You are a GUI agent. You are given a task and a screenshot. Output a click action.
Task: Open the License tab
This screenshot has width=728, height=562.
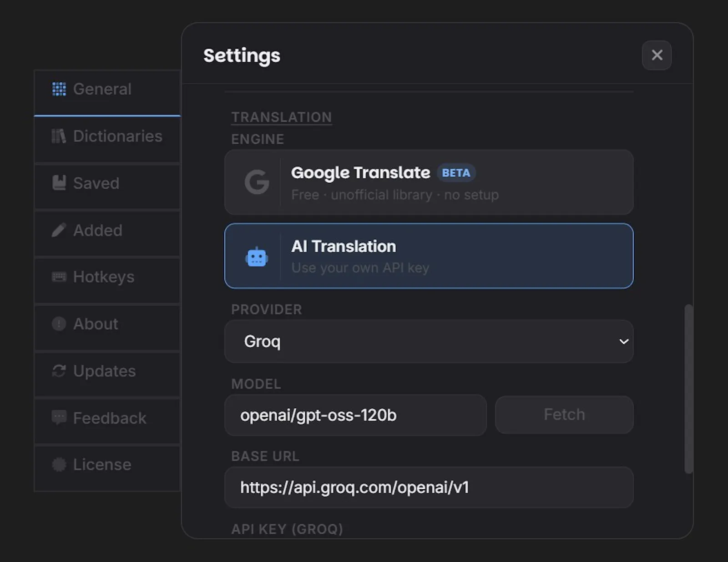107,468
